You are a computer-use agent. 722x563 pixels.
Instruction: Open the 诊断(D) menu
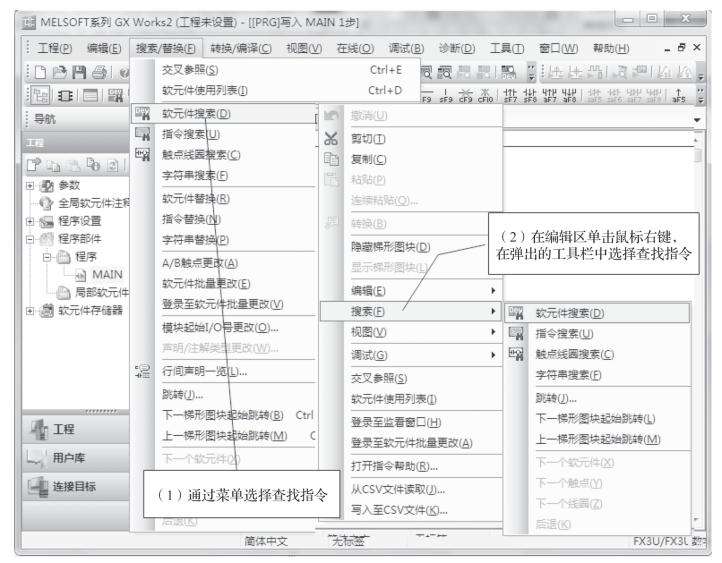(x=456, y=48)
